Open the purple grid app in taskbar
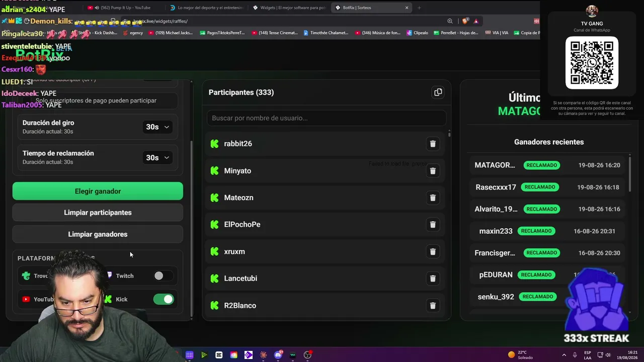Image resolution: width=644 pixels, height=362 pixels. (189, 355)
